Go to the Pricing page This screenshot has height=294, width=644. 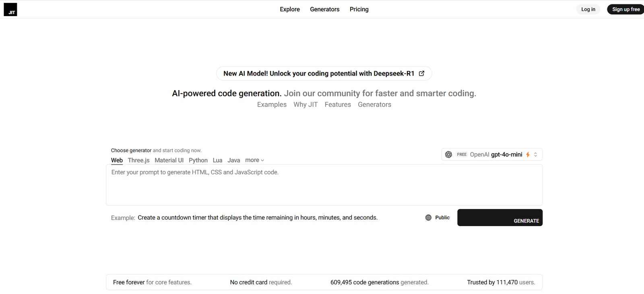point(359,9)
